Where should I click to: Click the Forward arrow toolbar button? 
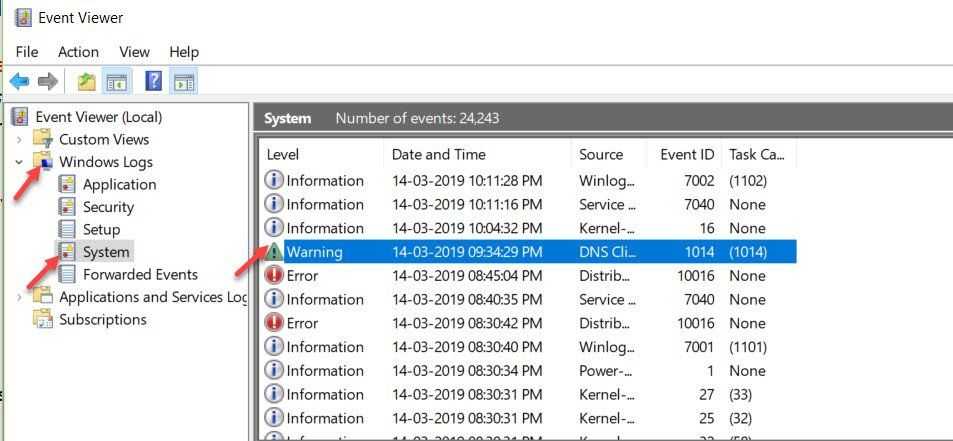[47, 81]
